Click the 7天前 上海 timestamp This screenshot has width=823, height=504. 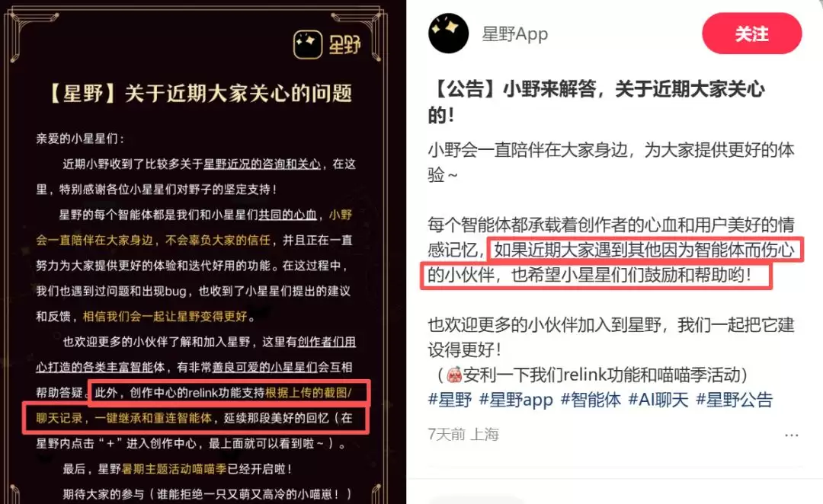point(463,434)
